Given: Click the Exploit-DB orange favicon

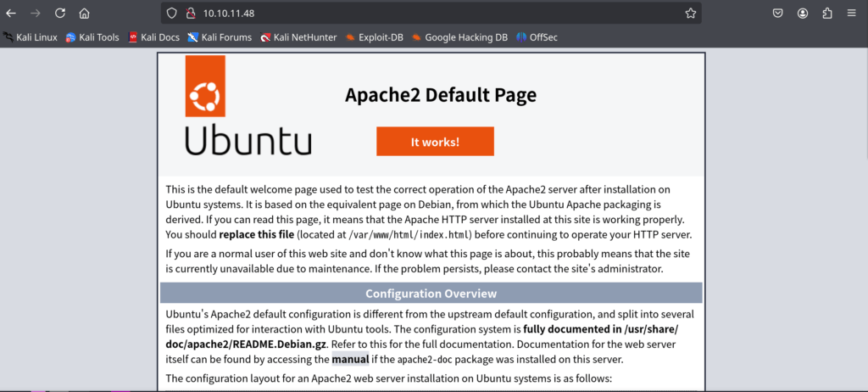Looking at the screenshot, I should pyautogui.click(x=350, y=37).
